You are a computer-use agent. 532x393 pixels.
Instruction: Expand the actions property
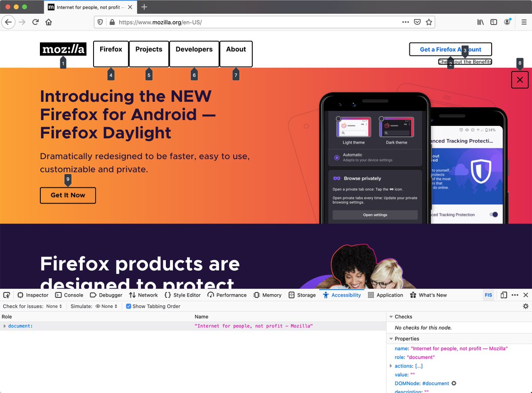pyautogui.click(x=391, y=366)
